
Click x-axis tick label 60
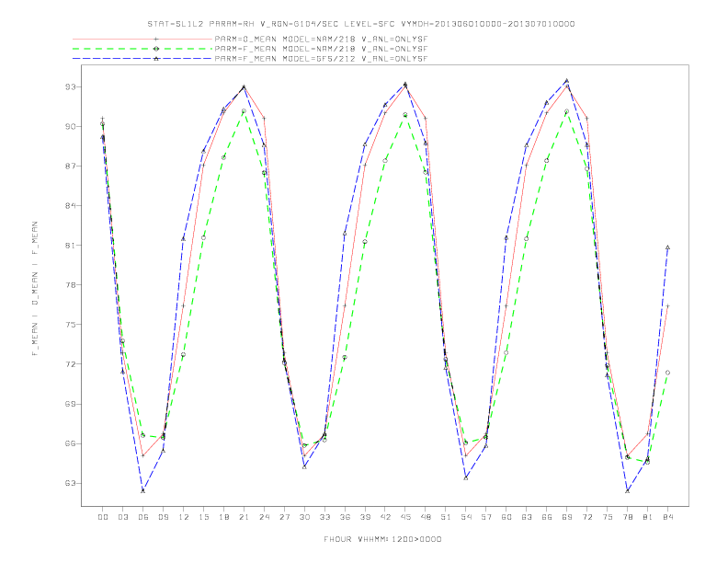(x=506, y=517)
